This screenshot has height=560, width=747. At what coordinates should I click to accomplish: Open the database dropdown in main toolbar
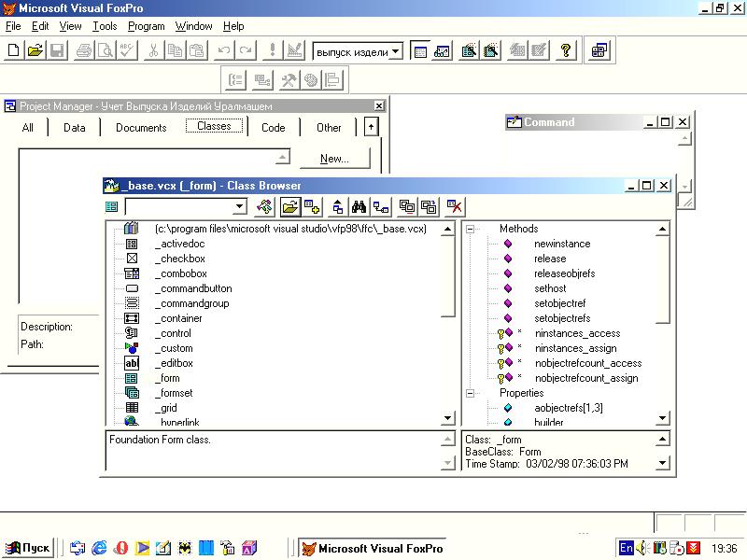[x=395, y=51]
